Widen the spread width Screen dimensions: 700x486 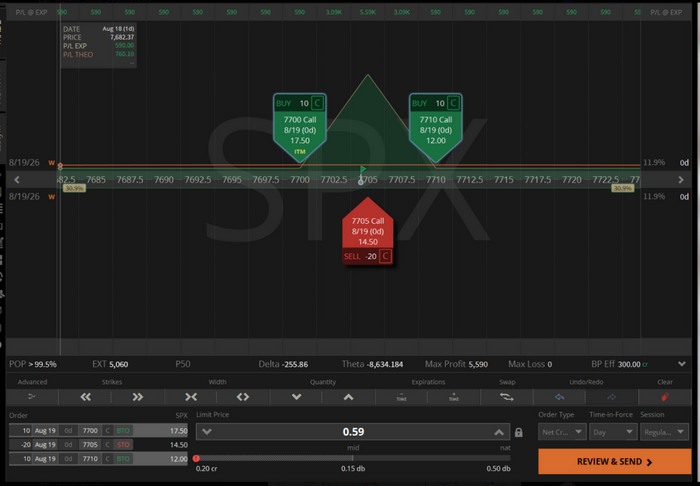pyautogui.click(x=243, y=397)
